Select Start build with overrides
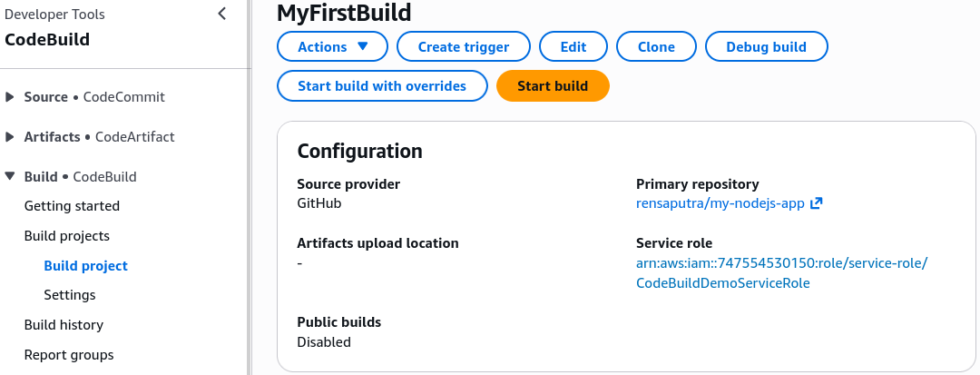The width and height of the screenshot is (980, 375). (382, 85)
